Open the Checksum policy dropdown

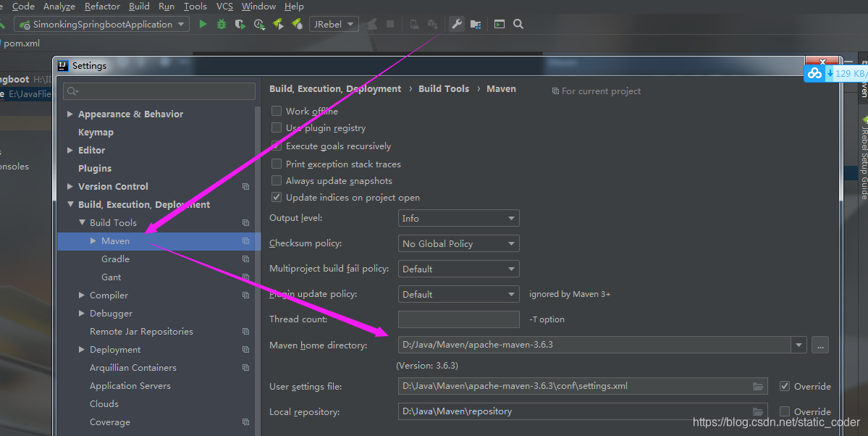click(458, 244)
